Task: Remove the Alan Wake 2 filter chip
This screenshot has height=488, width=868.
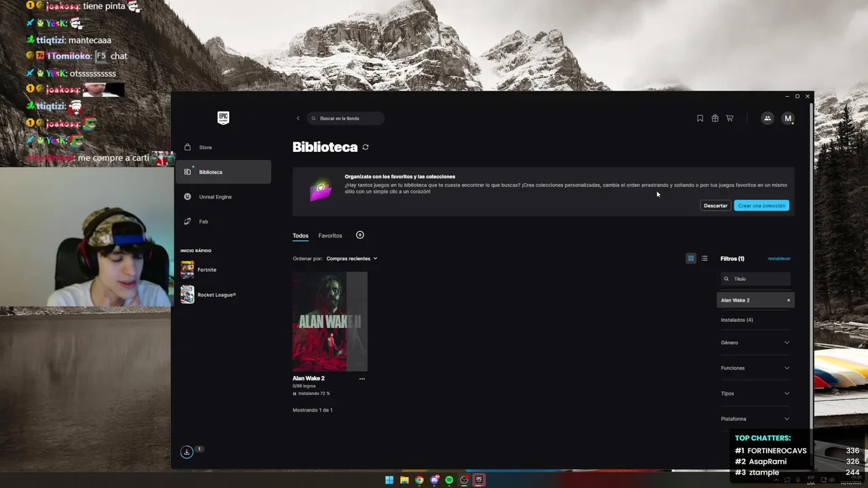Action: 789,300
